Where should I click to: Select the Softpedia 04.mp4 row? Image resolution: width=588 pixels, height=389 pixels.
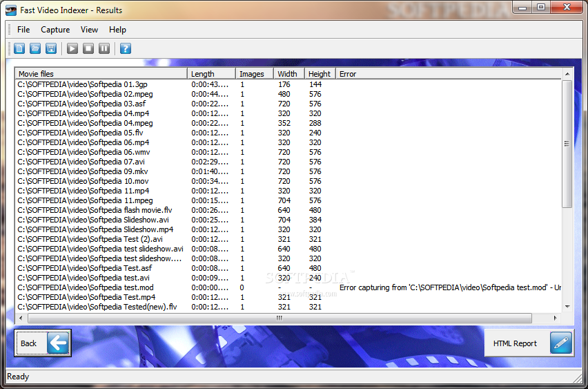[x=288, y=113]
